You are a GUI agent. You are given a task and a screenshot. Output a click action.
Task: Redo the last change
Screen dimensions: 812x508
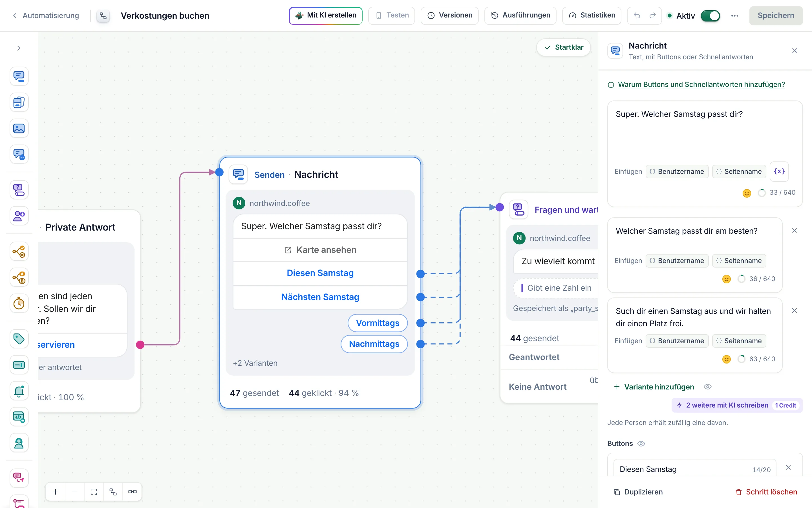coord(653,16)
